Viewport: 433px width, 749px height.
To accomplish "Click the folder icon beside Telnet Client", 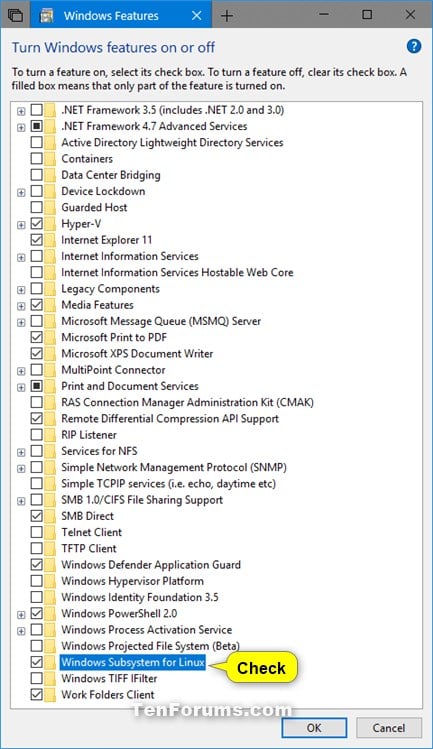I will [x=50, y=532].
